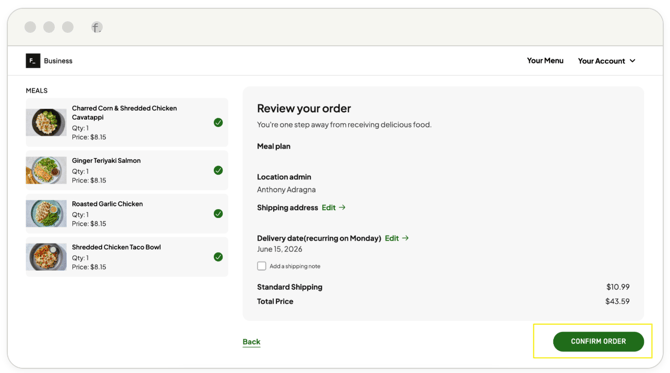
Task: Click the Shredded Chicken Taco Bowl meal title
Action: point(116,247)
